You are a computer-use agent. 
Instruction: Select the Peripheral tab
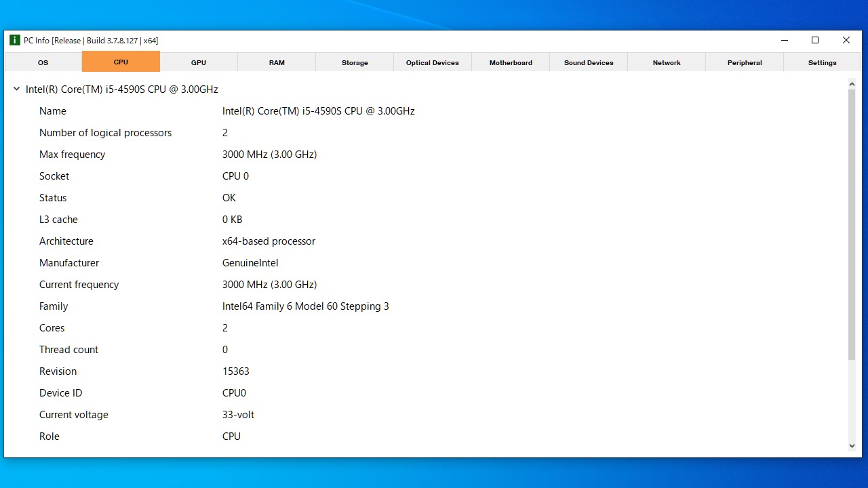[745, 62]
